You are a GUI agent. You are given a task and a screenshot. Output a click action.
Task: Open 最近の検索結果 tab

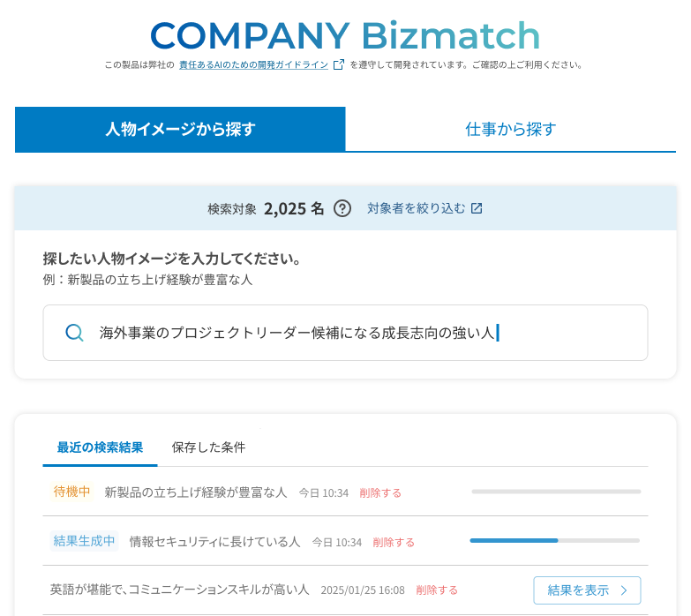pyautogui.click(x=100, y=447)
